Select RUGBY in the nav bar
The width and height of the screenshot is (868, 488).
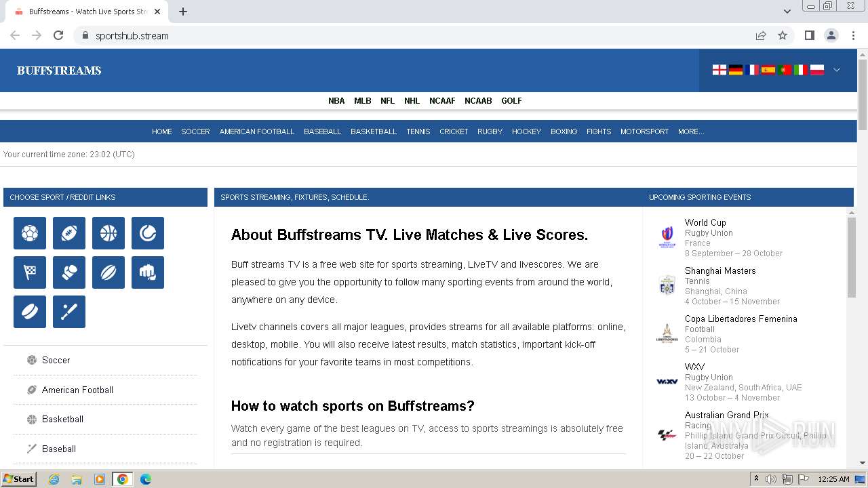[x=490, y=131]
